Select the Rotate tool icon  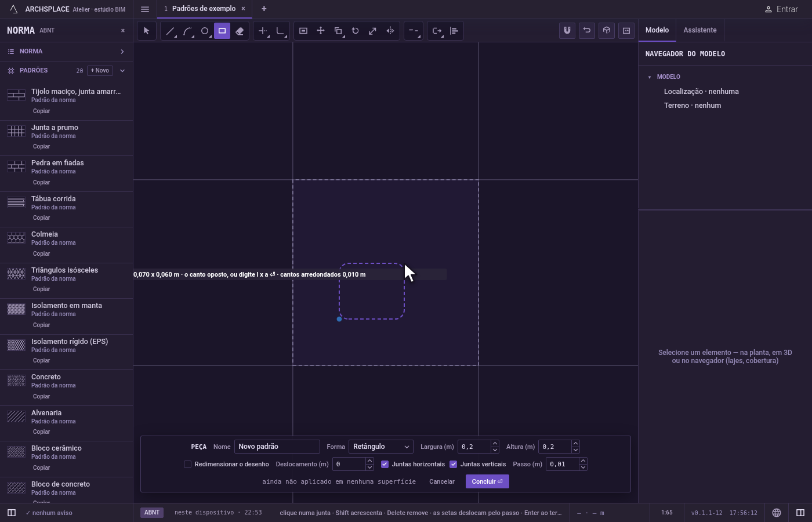(x=356, y=31)
